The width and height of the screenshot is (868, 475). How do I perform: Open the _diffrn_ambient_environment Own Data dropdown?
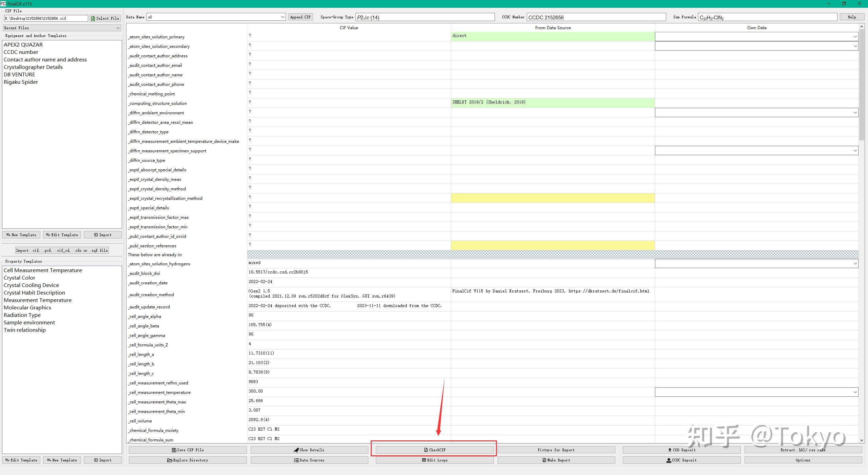[x=756, y=112]
